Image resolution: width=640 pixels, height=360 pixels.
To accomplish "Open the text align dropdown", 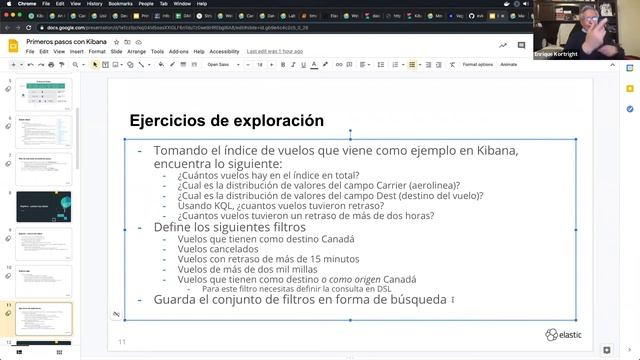I will 364,64.
